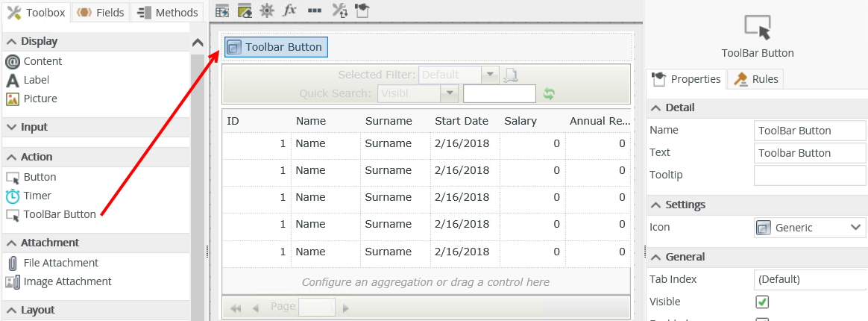Click the three-dots icon in designer toolbar
868x321 pixels.
coord(315,10)
